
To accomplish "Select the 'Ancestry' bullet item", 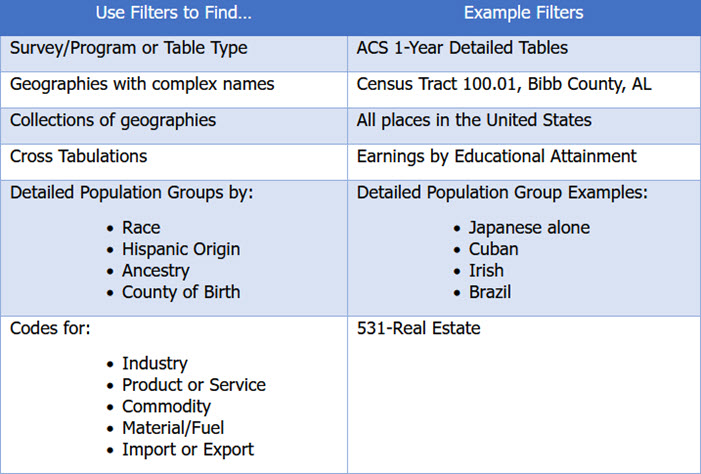I will (x=156, y=271).
